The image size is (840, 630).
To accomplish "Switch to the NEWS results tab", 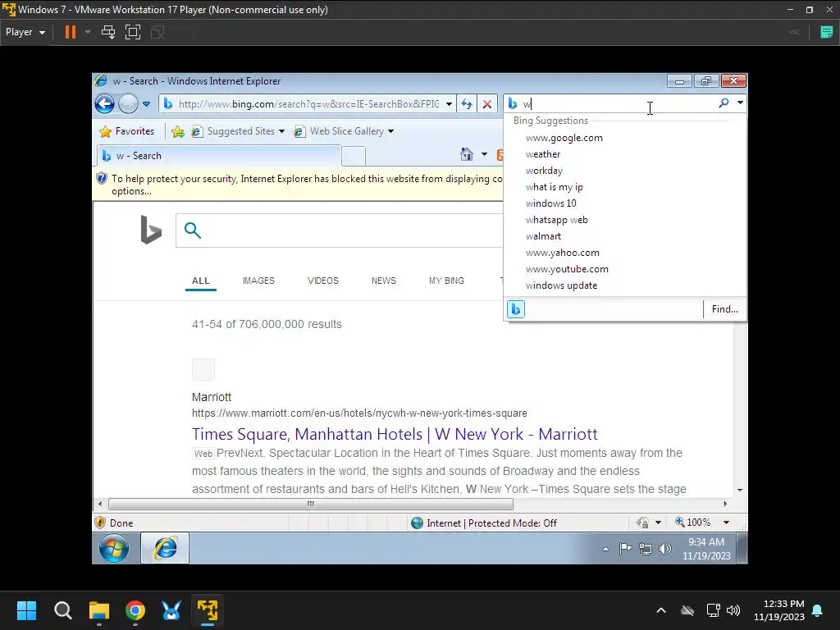I will [x=384, y=281].
